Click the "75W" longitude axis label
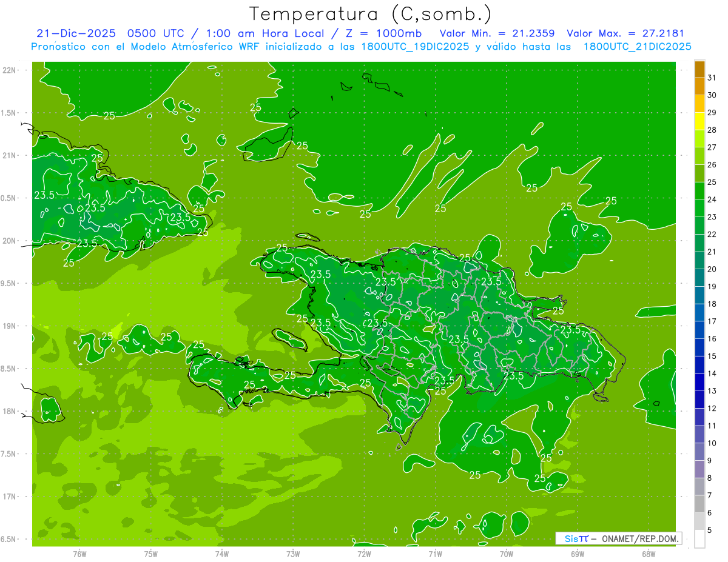The image size is (728, 562). click(151, 554)
